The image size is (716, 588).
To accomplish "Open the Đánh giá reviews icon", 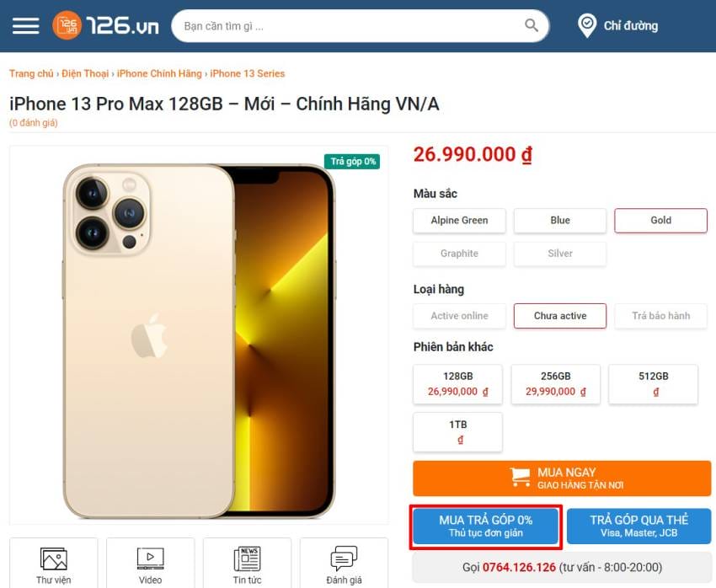I will click(344, 559).
